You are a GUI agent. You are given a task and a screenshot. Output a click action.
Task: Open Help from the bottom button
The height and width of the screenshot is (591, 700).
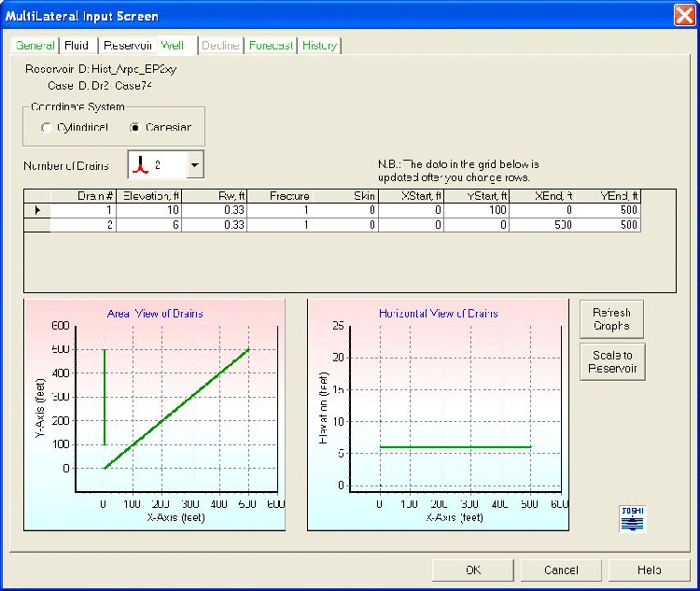[x=649, y=570]
